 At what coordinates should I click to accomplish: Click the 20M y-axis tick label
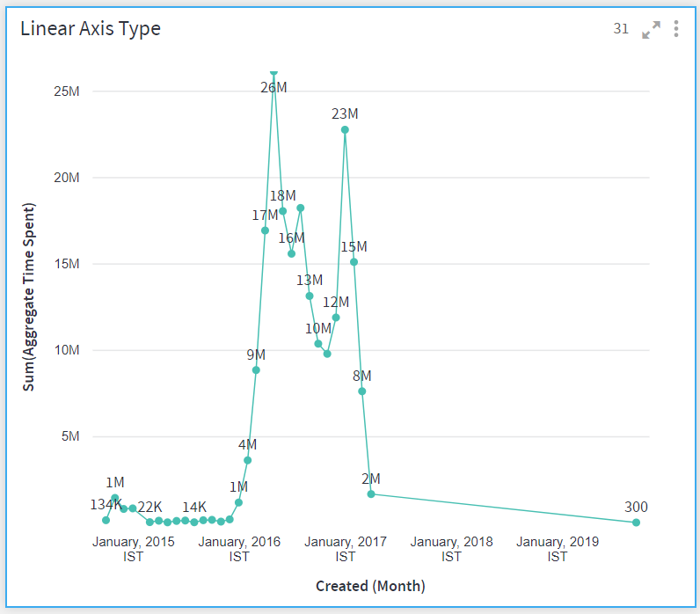pos(67,178)
